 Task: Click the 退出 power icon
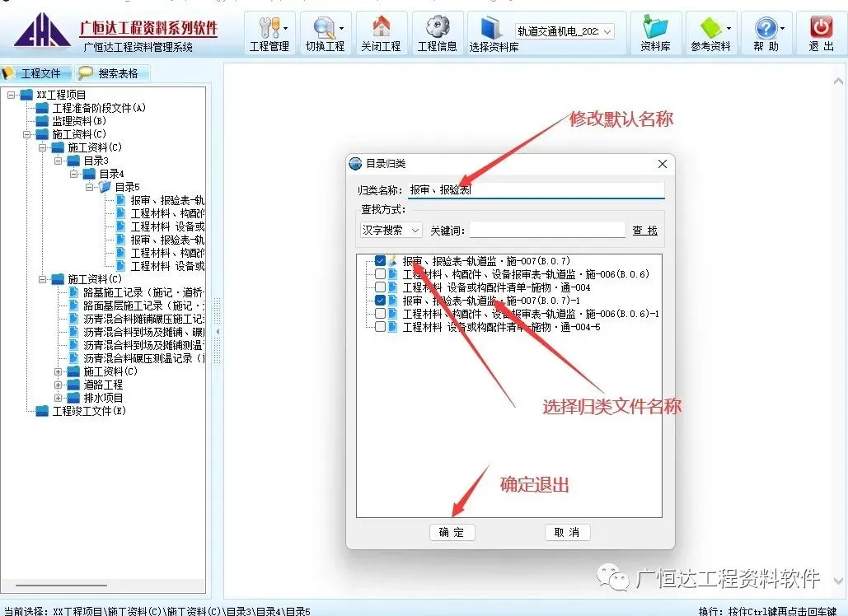[821, 26]
